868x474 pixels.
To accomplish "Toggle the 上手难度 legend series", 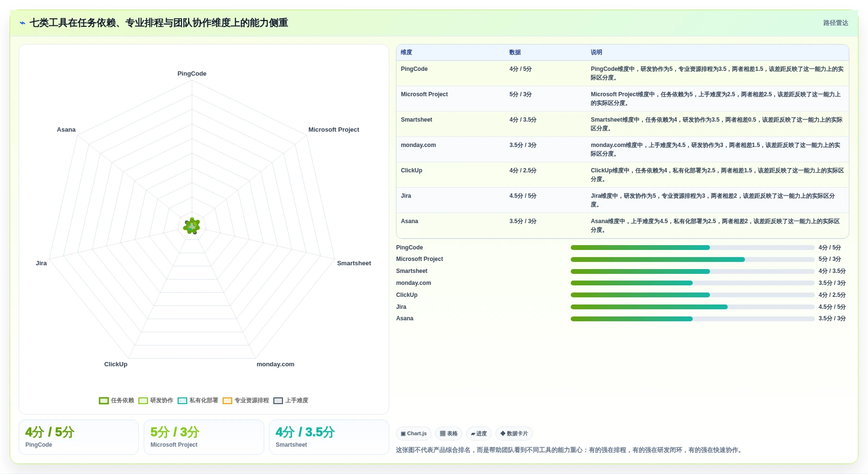I will pos(291,400).
